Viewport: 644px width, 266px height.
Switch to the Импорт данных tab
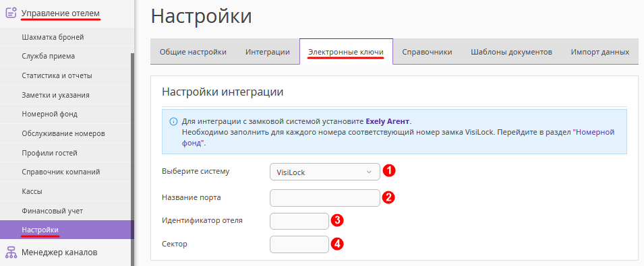coord(600,52)
